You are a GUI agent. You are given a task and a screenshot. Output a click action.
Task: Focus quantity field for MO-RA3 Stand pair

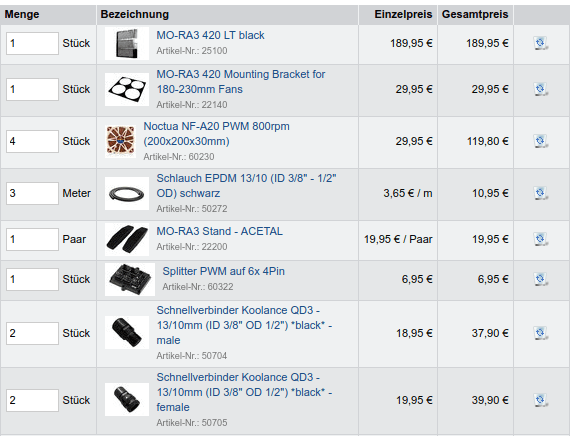tap(32, 239)
